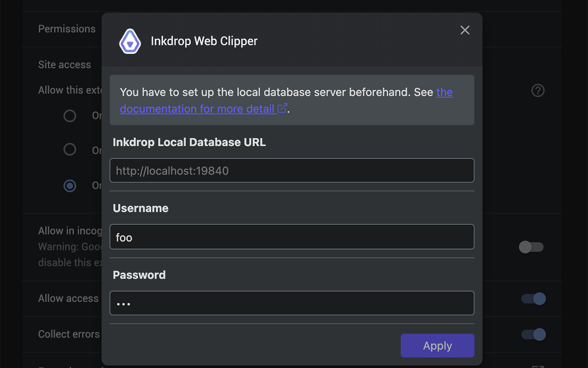This screenshot has height=368, width=588.
Task: Click the Site access label
Action: [64, 65]
